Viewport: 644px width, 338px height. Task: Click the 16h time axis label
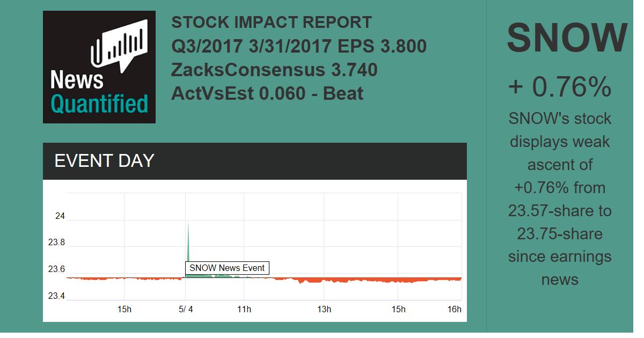pyautogui.click(x=454, y=310)
